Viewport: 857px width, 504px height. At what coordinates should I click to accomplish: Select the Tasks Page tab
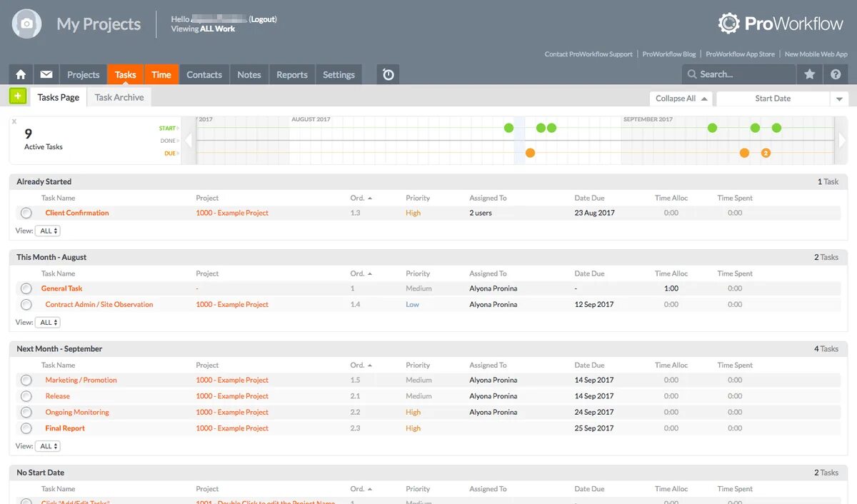[x=59, y=97]
